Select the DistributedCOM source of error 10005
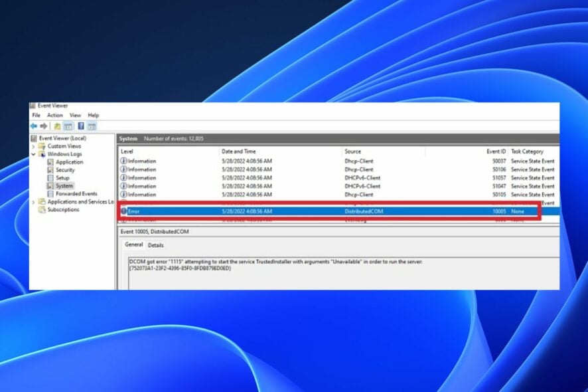588x392 pixels. (364, 211)
